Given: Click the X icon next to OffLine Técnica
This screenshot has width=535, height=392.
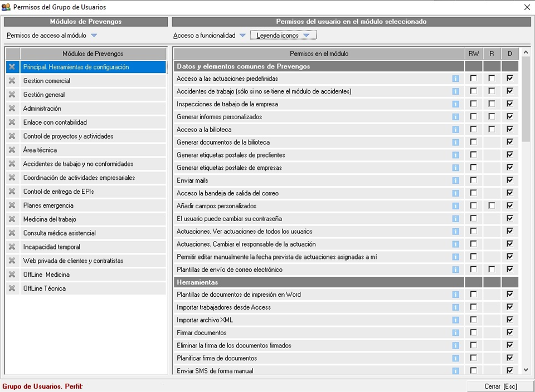Looking at the screenshot, I should (12, 288).
